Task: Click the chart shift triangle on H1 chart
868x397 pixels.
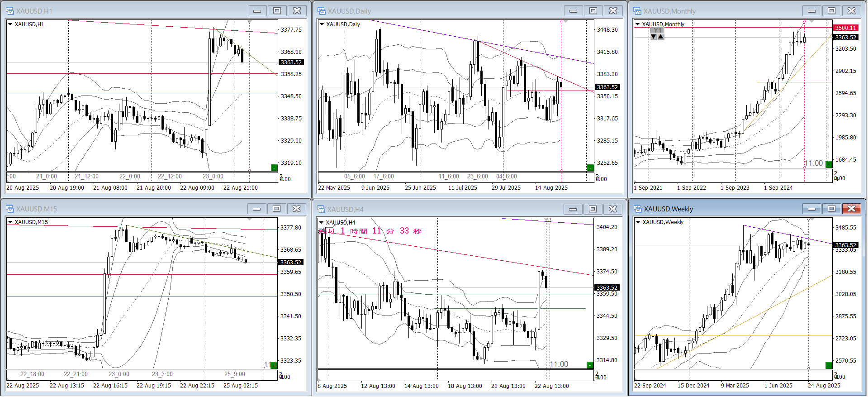Action: 250,22
